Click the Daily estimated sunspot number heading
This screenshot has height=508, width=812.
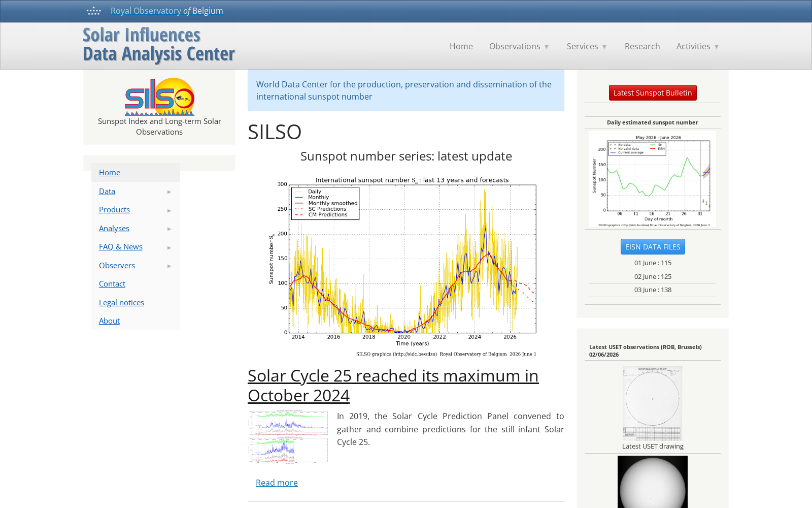(x=653, y=122)
